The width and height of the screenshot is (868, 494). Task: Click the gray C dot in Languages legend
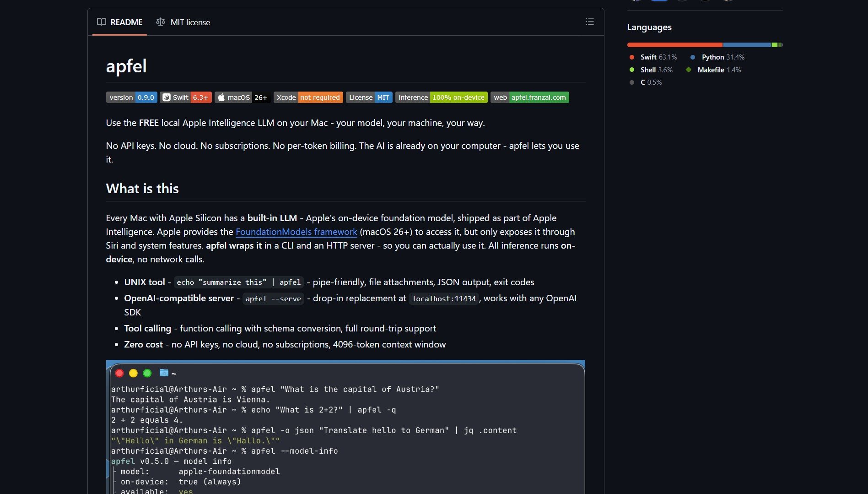pyautogui.click(x=632, y=82)
